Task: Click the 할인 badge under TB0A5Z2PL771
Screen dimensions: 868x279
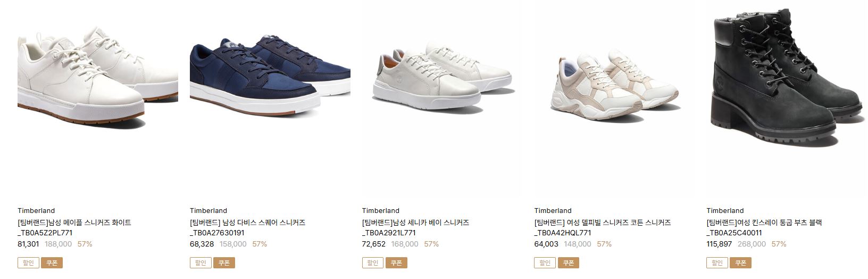Action: pyautogui.click(x=28, y=262)
